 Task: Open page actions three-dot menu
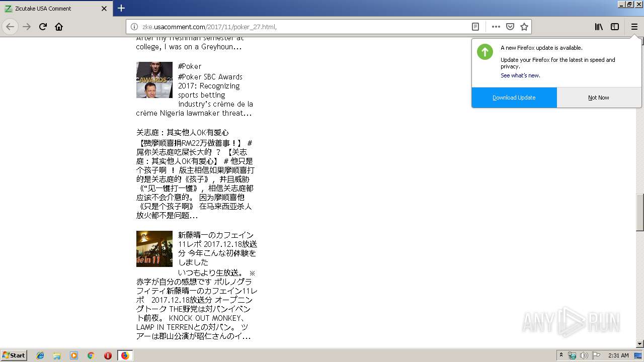click(x=496, y=27)
